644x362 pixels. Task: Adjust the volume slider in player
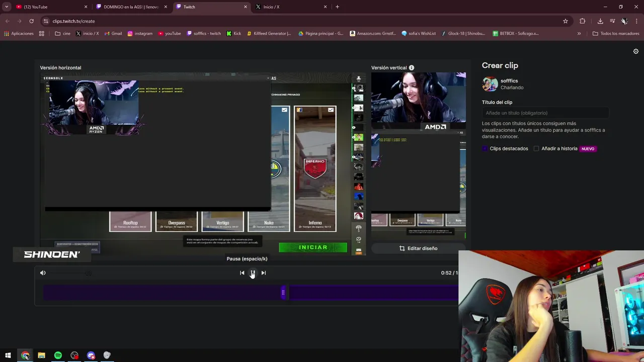pyautogui.click(x=70, y=273)
